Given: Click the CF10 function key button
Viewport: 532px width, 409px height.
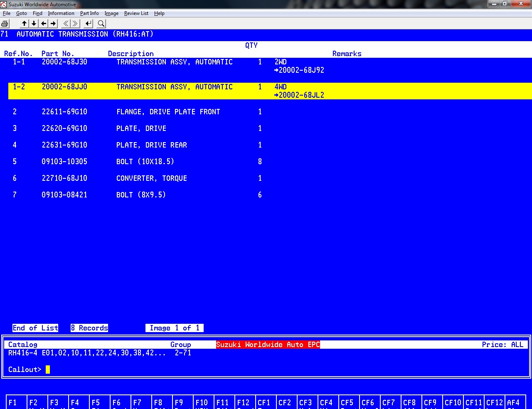Looking at the screenshot, I should coord(453,402).
